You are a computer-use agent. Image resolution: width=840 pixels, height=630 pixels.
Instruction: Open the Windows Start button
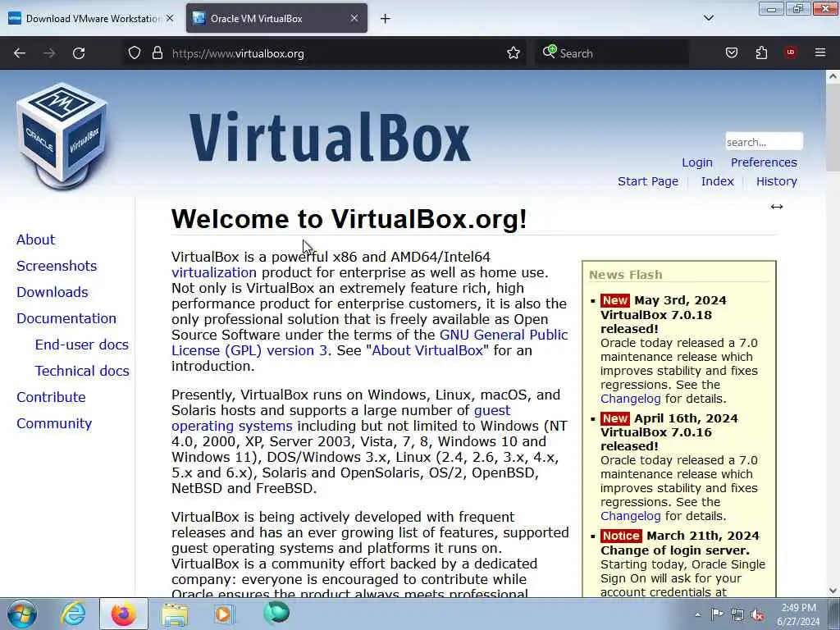click(x=22, y=614)
